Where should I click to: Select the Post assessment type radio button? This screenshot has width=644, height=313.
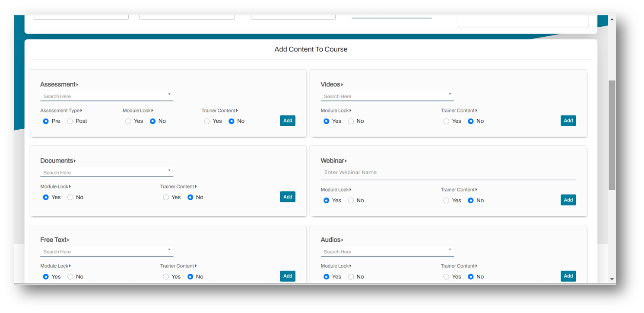(70, 121)
